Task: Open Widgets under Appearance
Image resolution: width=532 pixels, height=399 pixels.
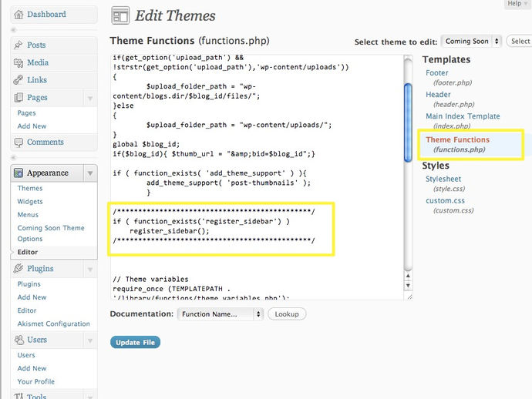Action: 30,201
